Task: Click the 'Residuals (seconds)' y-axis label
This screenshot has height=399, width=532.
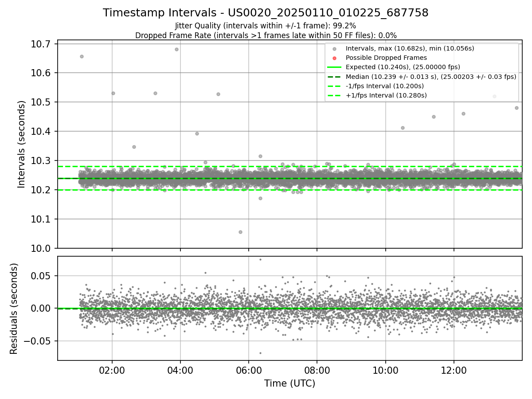Action: click(14, 309)
